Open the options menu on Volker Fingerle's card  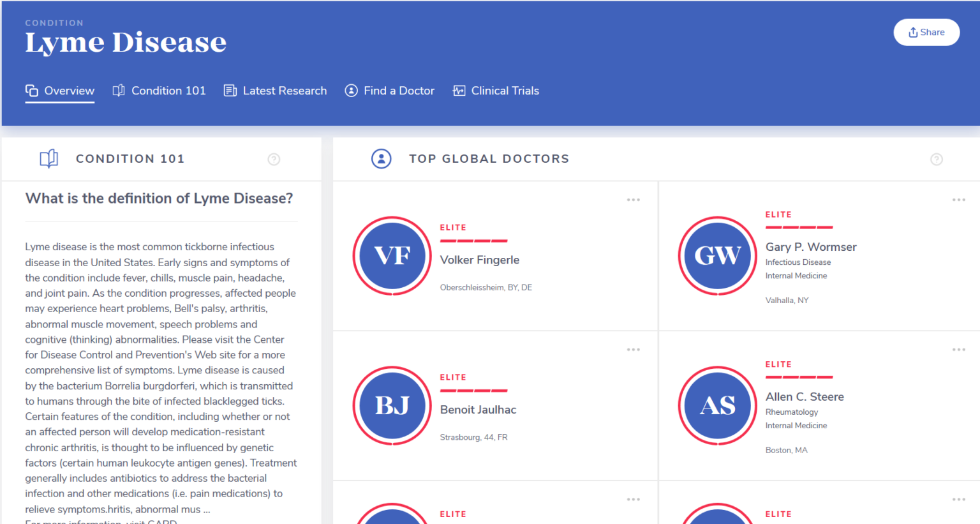click(x=634, y=199)
